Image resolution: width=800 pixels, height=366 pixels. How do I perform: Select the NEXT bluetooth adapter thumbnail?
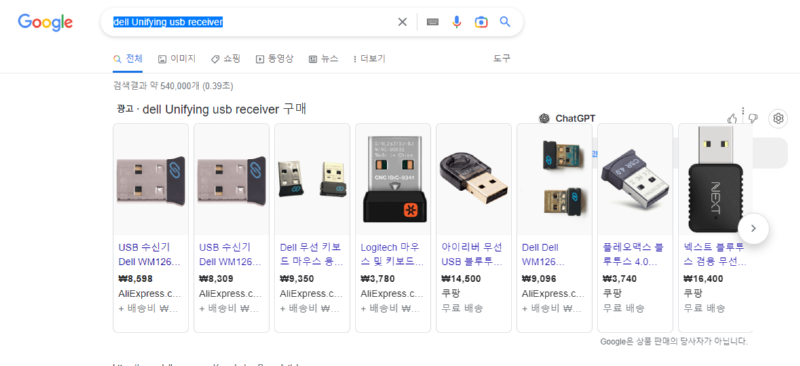(715, 179)
